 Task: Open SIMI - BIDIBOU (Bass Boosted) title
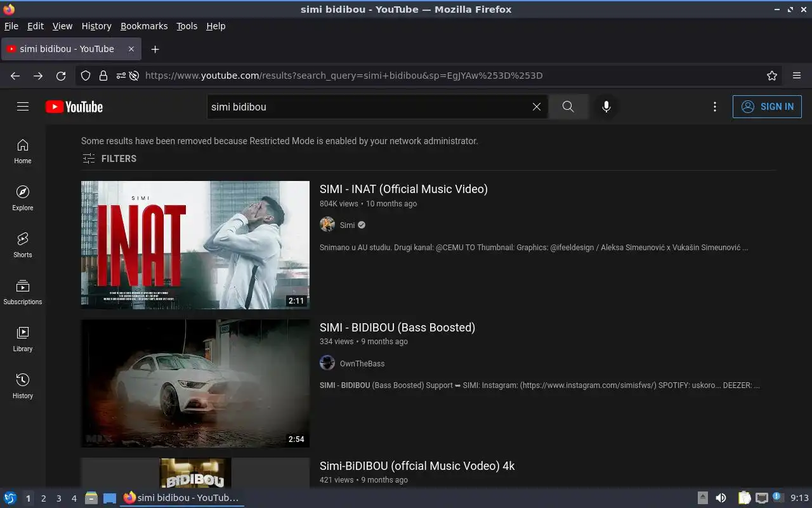[x=397, y=328]
